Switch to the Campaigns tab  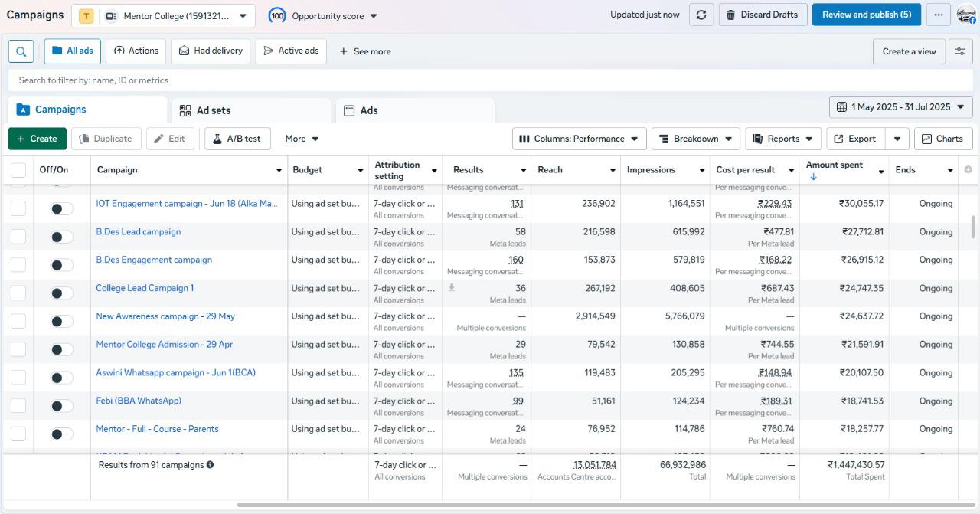pyautogui.click(x=87, y=110)
